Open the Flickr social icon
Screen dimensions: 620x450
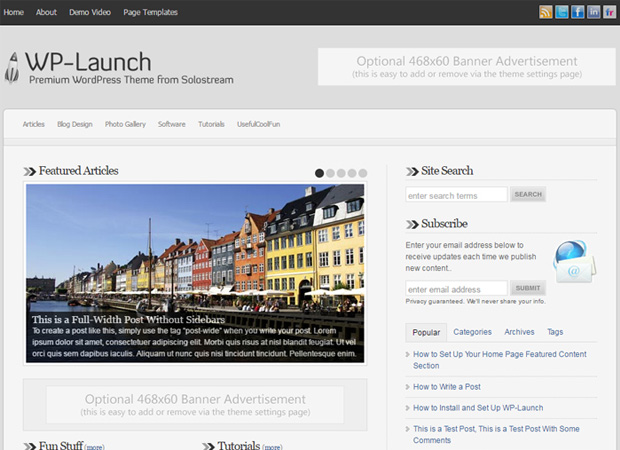[609, 12]
